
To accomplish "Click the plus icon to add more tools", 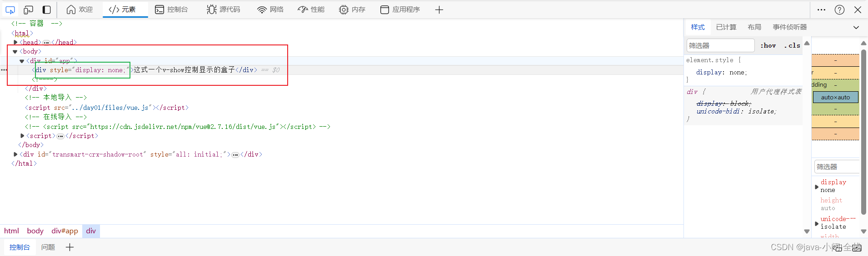I will (439, 10).
